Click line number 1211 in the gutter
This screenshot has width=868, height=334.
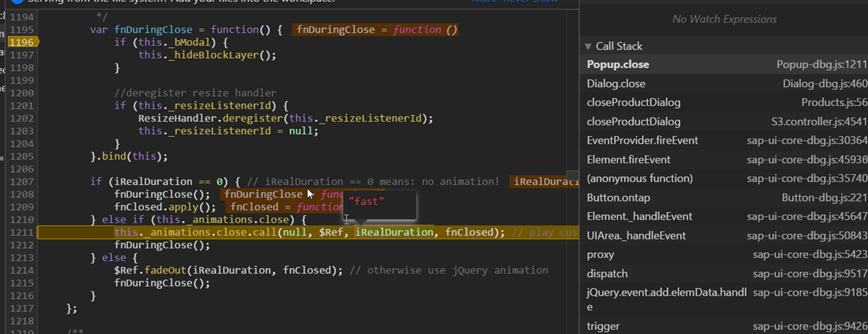[22, 232]
